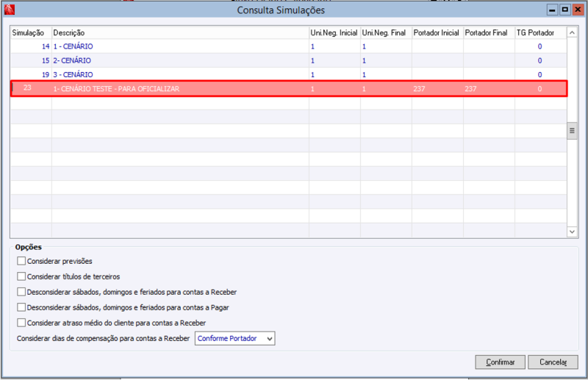This screenshot has height=380, width=588.
Task: Maximize the Consulta Simulações window
Action: [x=564, y=10]
